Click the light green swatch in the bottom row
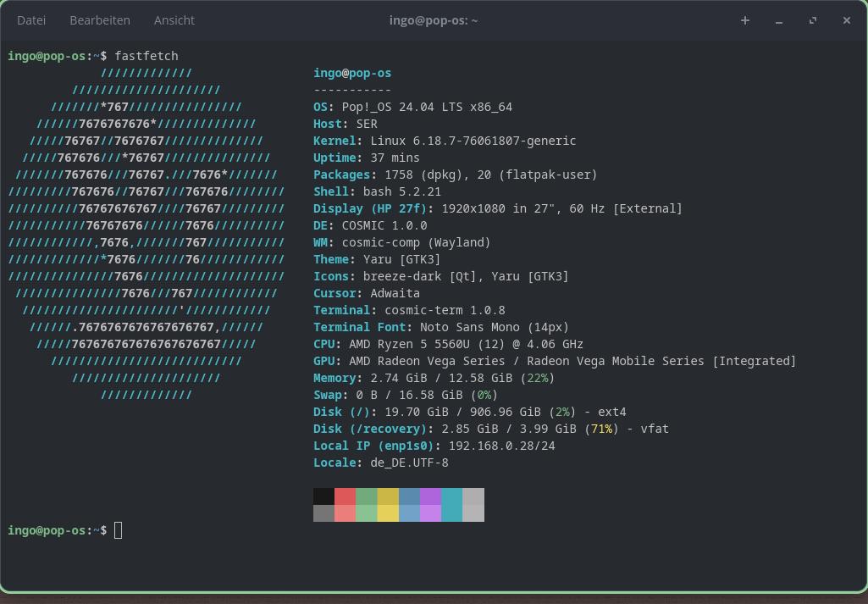 [366, 513]
